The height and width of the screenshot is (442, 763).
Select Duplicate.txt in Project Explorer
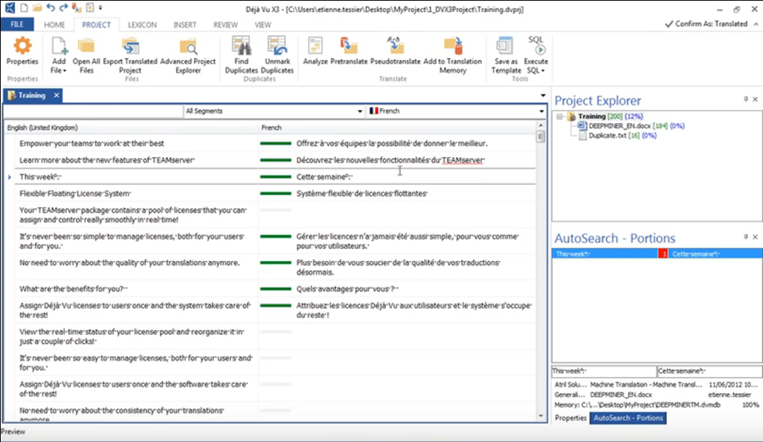pyautogui.click(x=607, y=136)
